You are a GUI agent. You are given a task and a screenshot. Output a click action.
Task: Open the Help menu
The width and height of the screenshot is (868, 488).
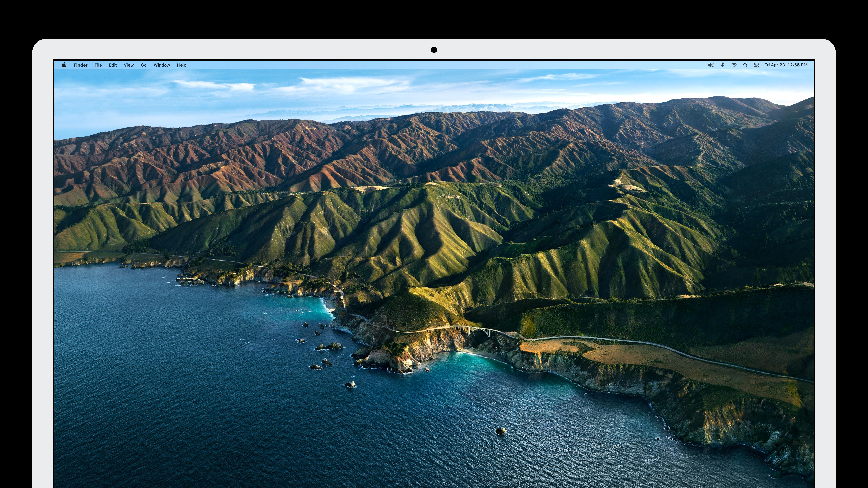(182, 65)
